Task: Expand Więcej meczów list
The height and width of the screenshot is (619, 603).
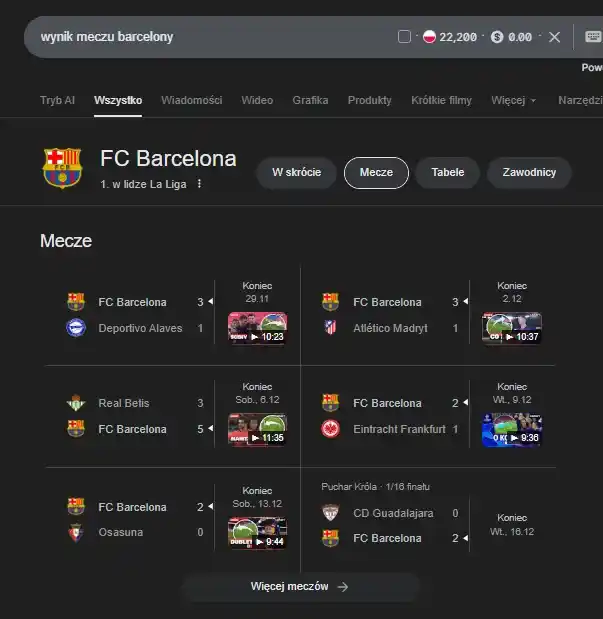Action: [x=300, y=587]
